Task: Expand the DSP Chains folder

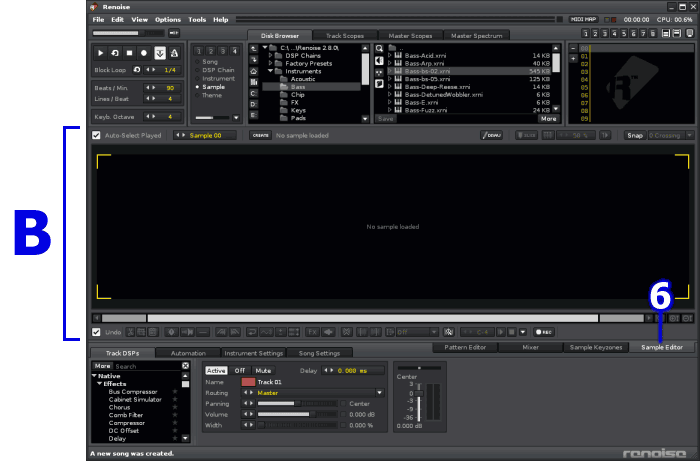Action: (271, 56)
